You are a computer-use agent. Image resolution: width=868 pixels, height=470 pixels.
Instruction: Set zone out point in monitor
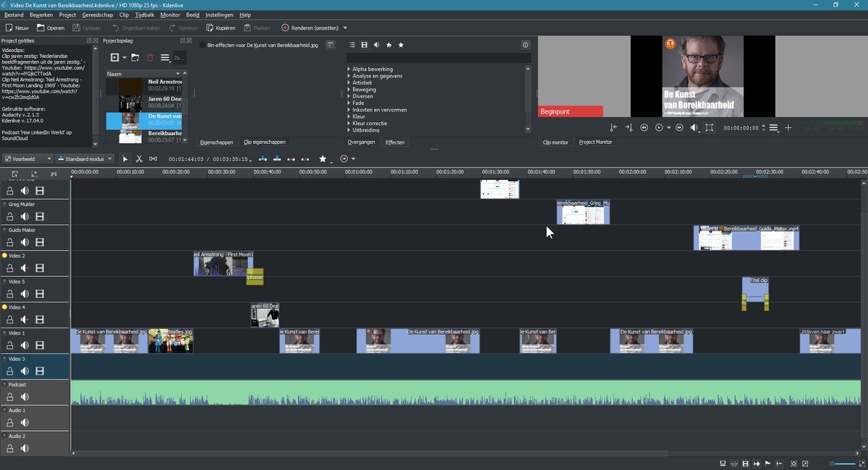point(628,127)
